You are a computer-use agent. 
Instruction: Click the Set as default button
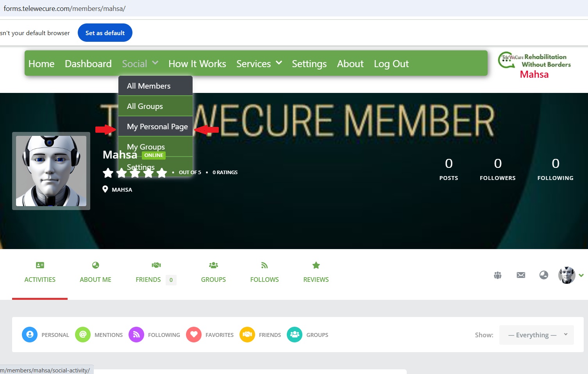[x=105, y=33]
